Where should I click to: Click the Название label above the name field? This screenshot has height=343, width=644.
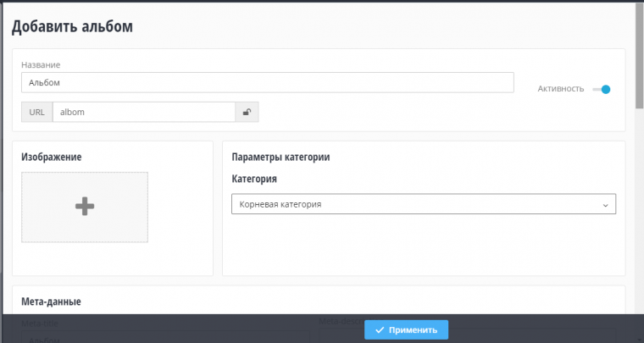pos(41,64)
